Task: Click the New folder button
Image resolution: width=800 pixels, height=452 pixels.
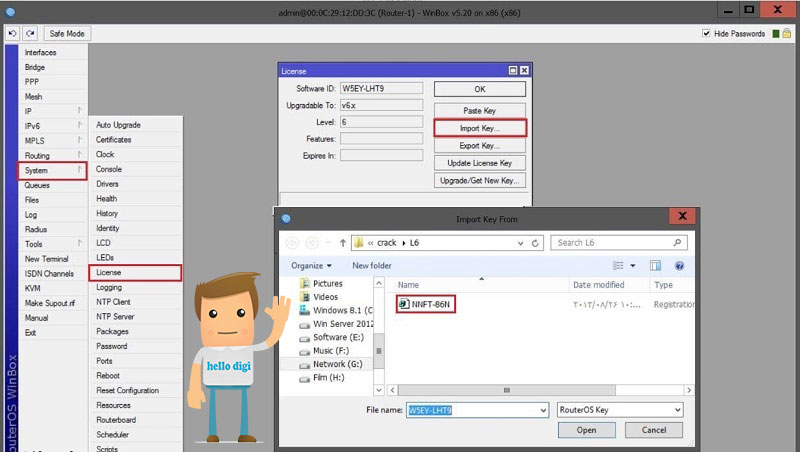Action: pos(371,265)
